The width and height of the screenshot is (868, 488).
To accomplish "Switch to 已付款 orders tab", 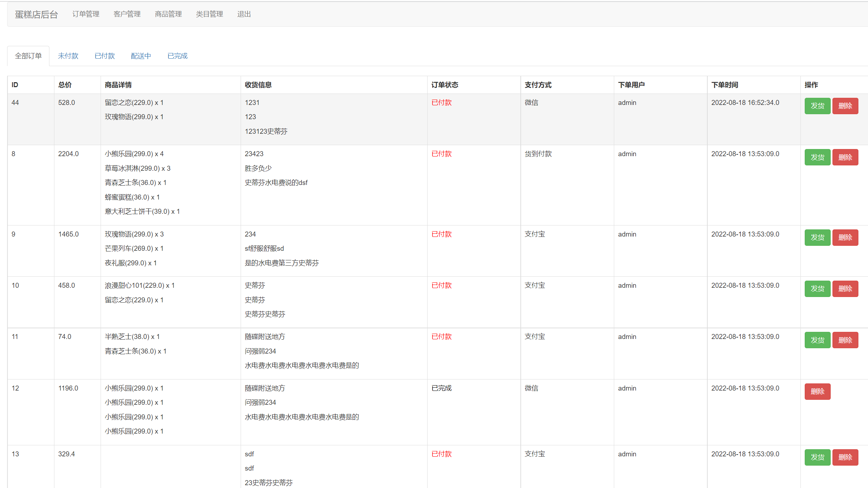I will point(105,56).
